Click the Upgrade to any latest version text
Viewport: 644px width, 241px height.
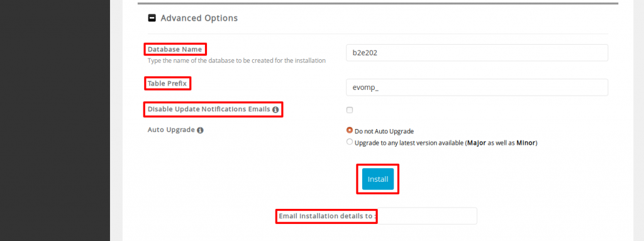(446, 143)
